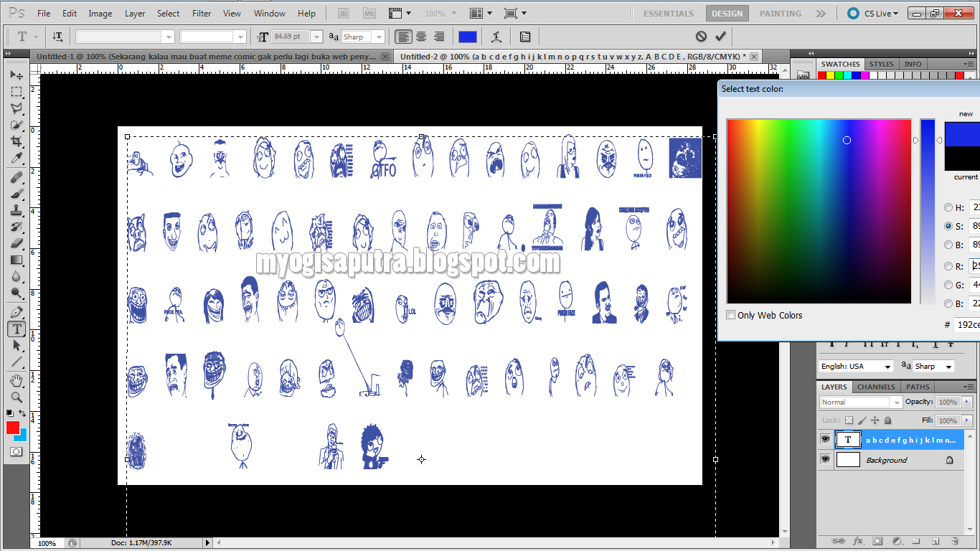Open the English: USA language dropdown

[x=857, y=366]
